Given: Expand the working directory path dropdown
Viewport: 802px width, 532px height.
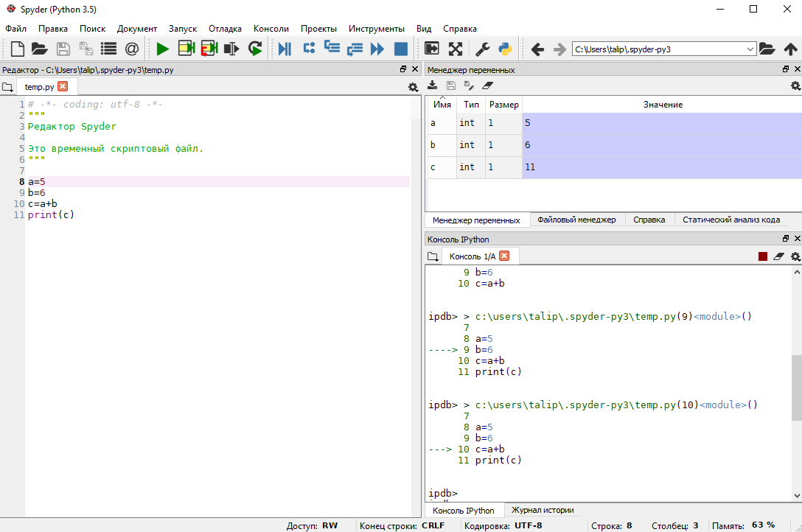Looking at the screenshot, I should click(750, 49).
